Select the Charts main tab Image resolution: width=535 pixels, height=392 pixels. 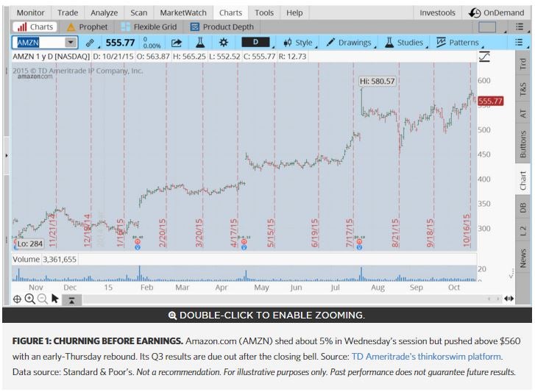[x=230, y=13]
